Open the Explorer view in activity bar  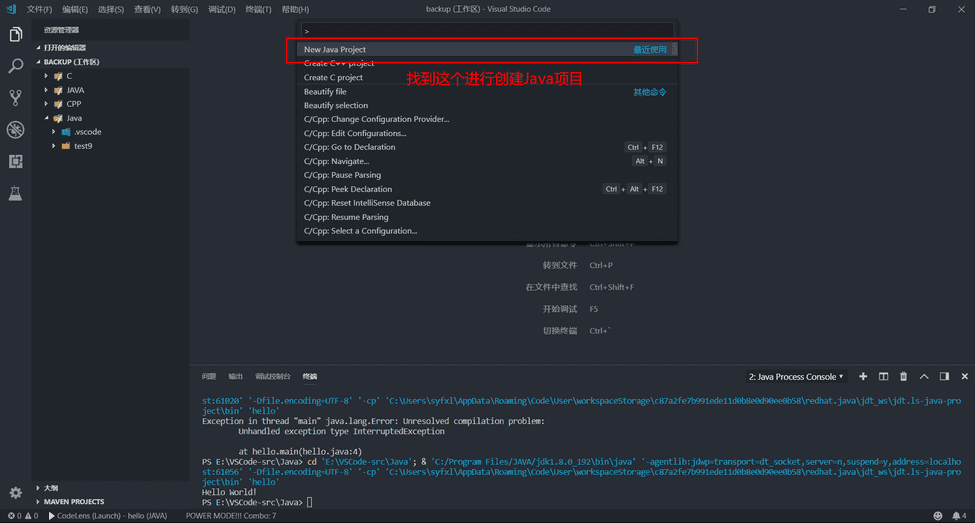pos(15,35)
